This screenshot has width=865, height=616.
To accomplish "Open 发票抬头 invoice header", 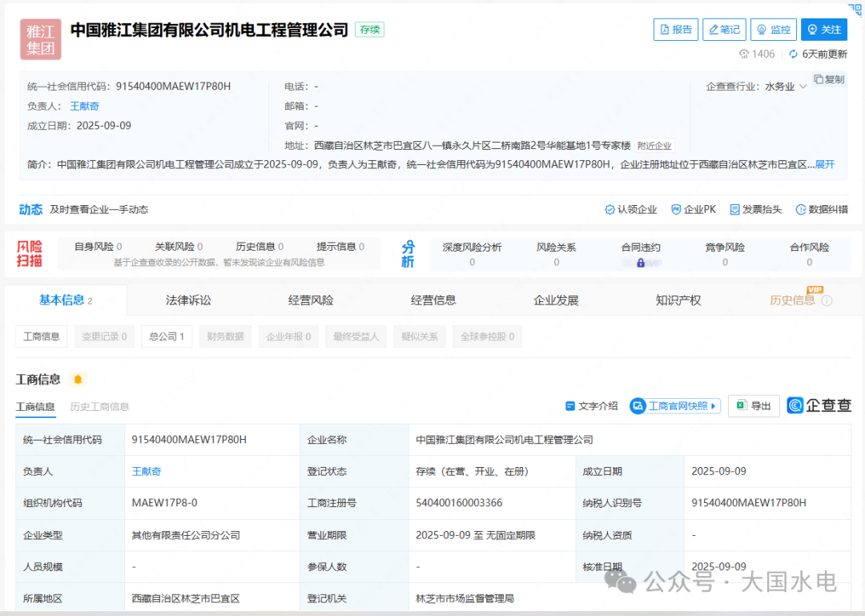I will pos(755,209).
